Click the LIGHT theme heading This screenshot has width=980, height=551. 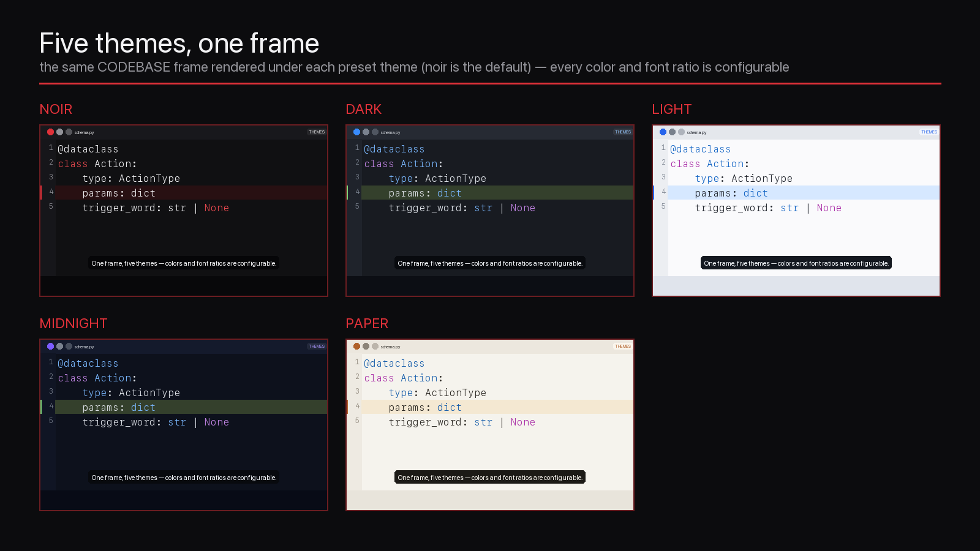click(671, 110)
